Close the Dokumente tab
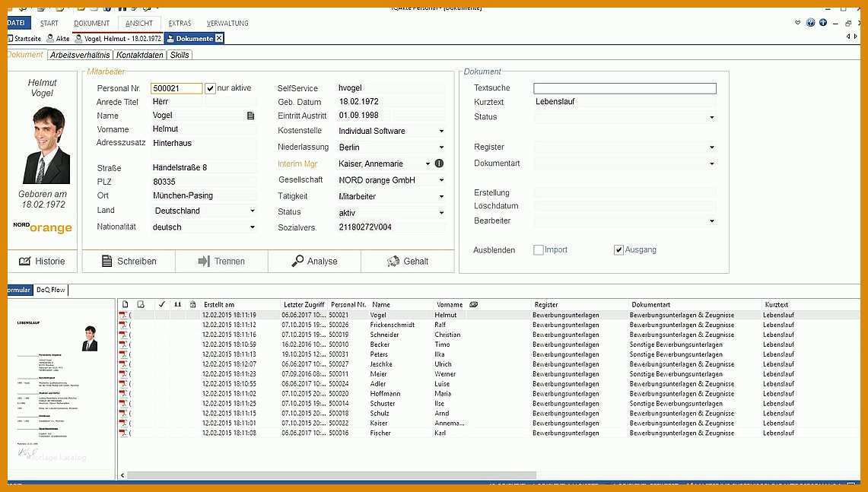The height and width of the screenshot is (492, 868). click(x=219, y=38)
